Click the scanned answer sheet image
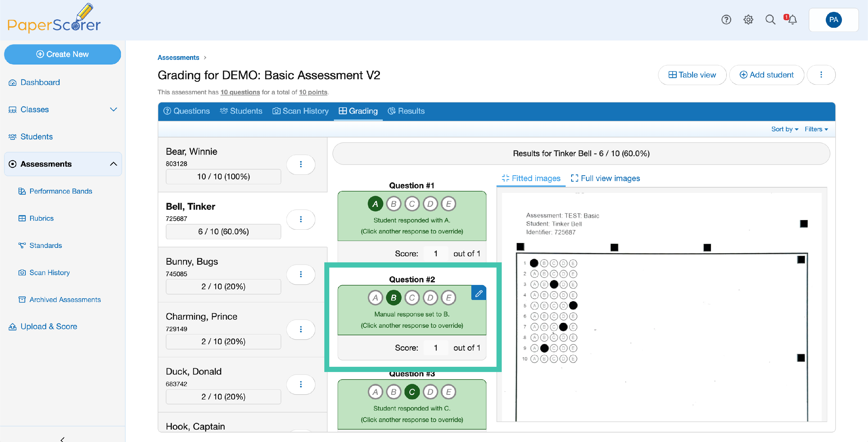868x442 pixels. point(661,307)
